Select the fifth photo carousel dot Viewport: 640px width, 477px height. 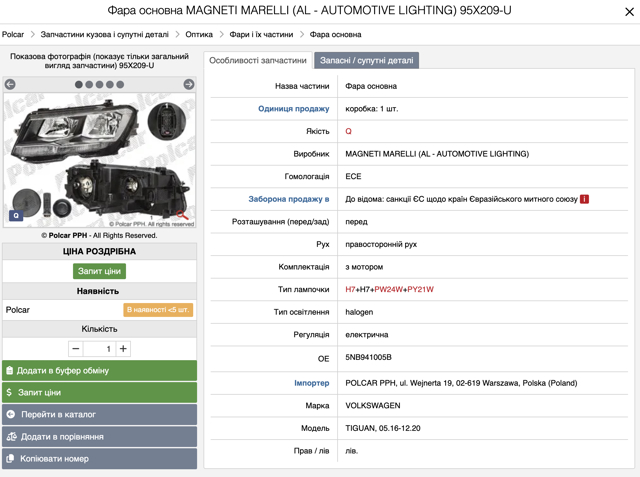tap(120, 84)
